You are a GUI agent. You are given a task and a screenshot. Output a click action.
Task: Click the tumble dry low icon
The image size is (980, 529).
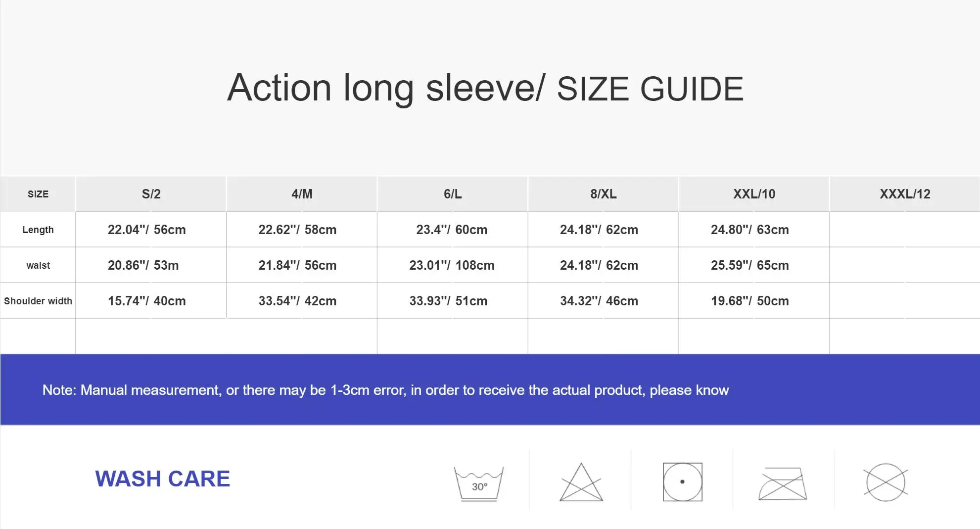[x=683, y=482]
